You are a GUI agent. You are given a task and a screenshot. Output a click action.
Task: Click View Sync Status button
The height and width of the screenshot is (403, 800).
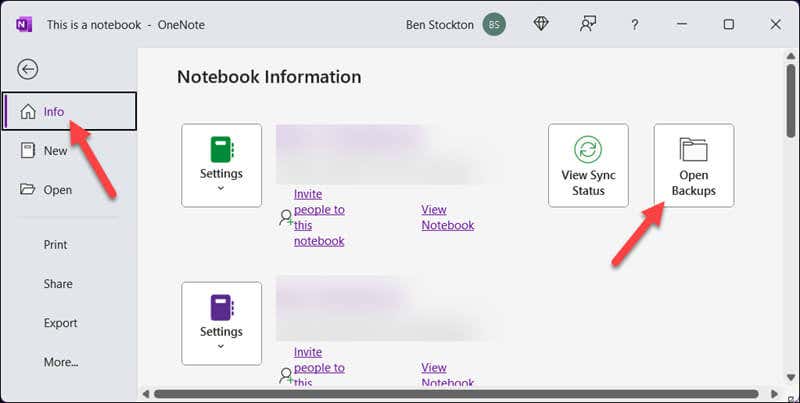pos(588,165)
